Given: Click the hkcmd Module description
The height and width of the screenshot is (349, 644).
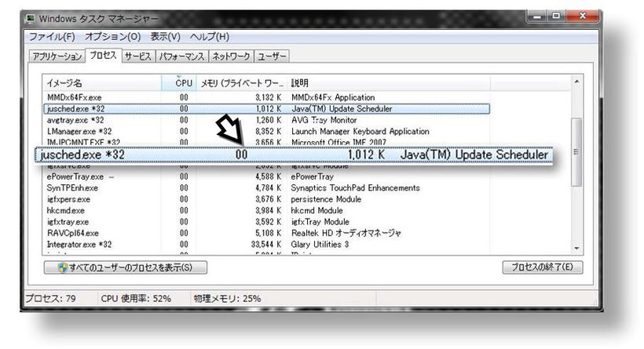Looking at the screenshot, I should click(x=317, y=210).
